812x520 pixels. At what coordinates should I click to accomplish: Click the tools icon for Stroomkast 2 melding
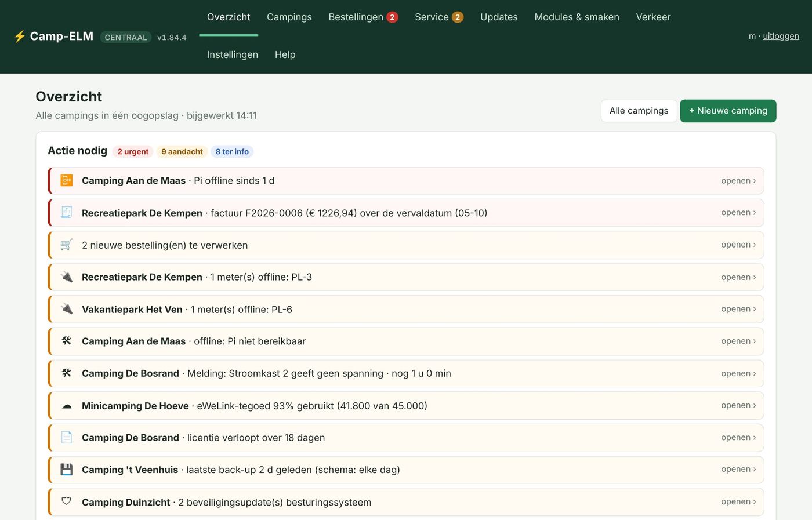coord(67,373)
